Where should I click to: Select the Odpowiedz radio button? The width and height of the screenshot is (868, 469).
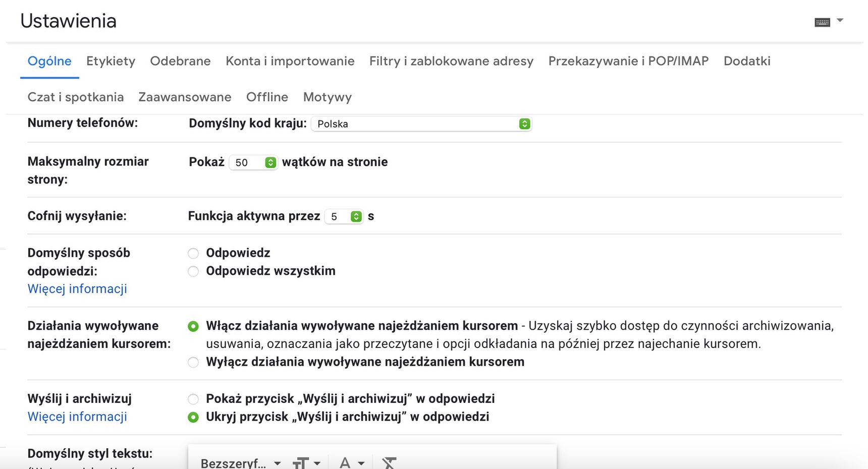(x=193, y=253)
